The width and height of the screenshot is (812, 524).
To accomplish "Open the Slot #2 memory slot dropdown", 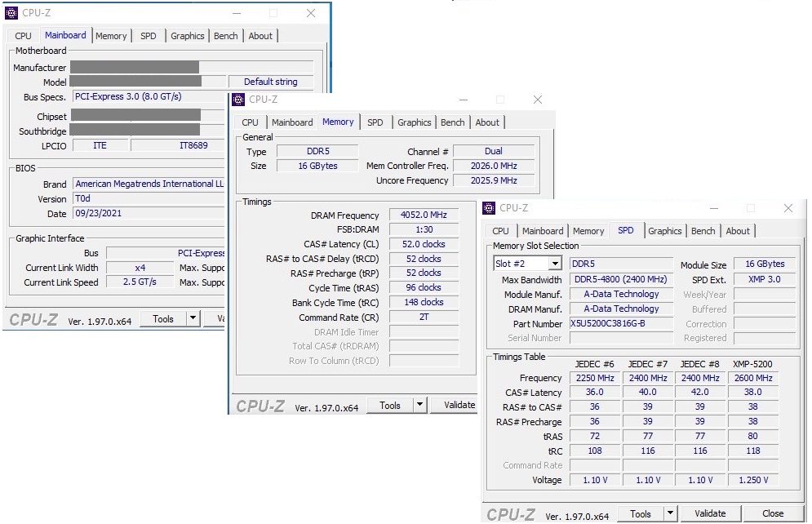I will [552, 263].
